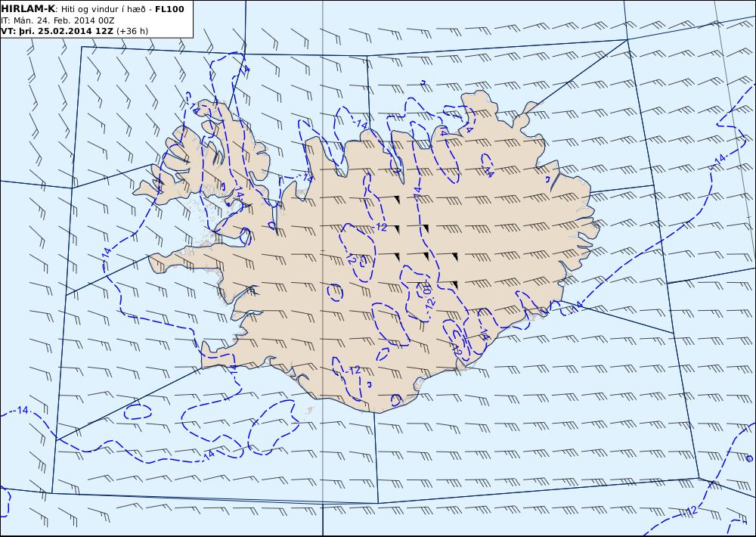756x537 pixels.
Task: Click the valid time 'þri. 25.02.2014 12Z'
Action: pyautogui.click(x=64, y=31)
